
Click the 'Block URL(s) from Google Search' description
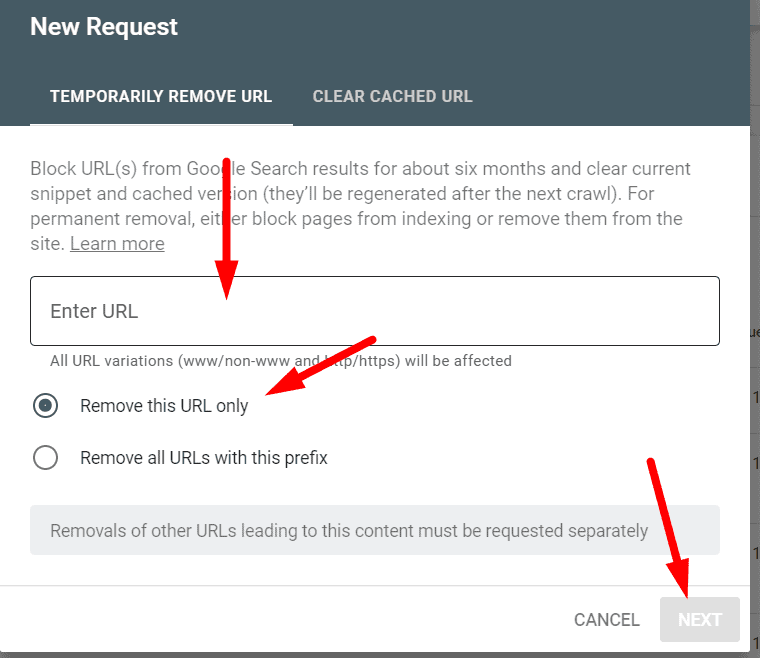[x=360, y=181]
